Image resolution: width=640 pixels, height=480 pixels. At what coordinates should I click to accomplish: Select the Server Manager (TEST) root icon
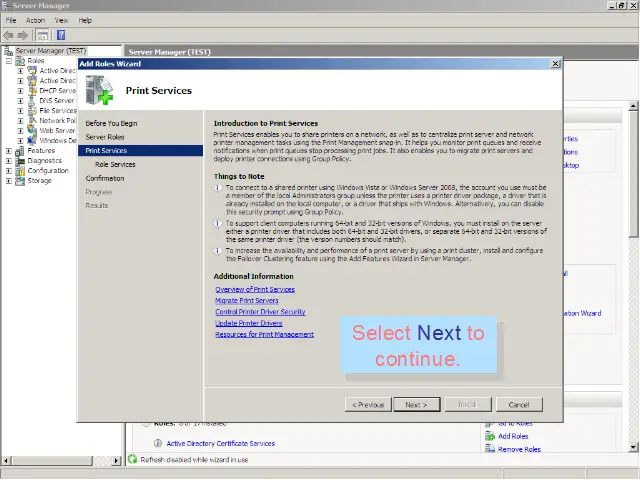8,51
